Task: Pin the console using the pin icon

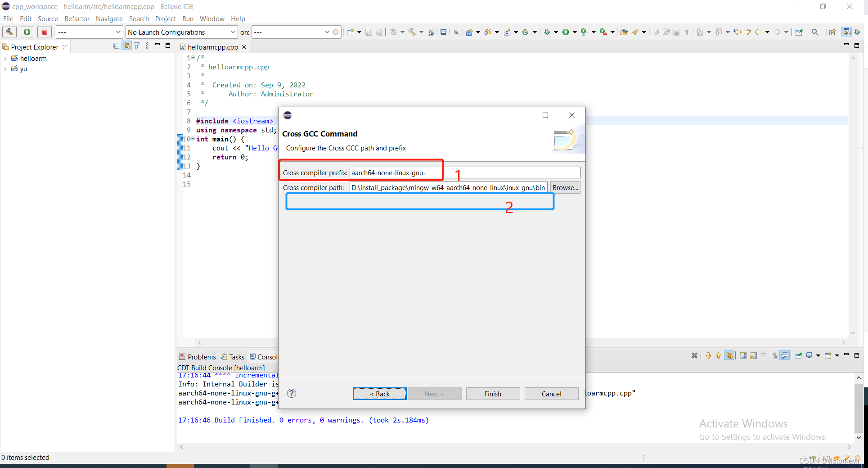Action: 799,355
